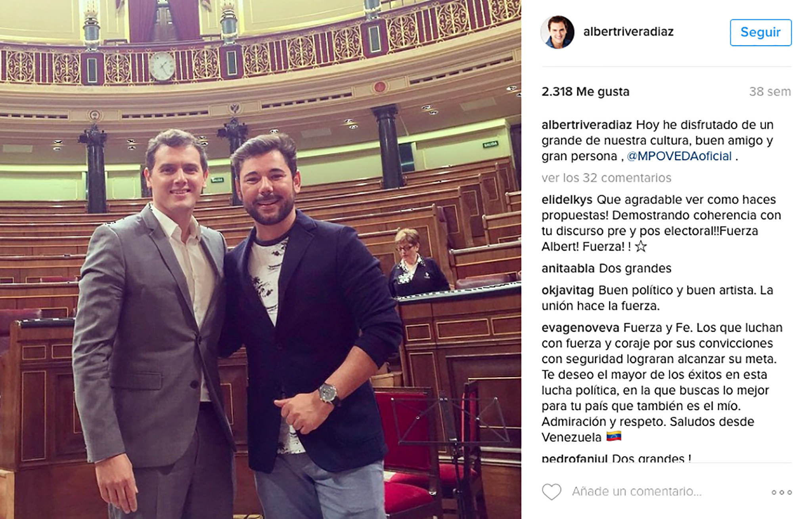Focus the Añade un comentario field
Image resolution: width=812 pixels, height=519 pixels.
click(x=637, y=492)
